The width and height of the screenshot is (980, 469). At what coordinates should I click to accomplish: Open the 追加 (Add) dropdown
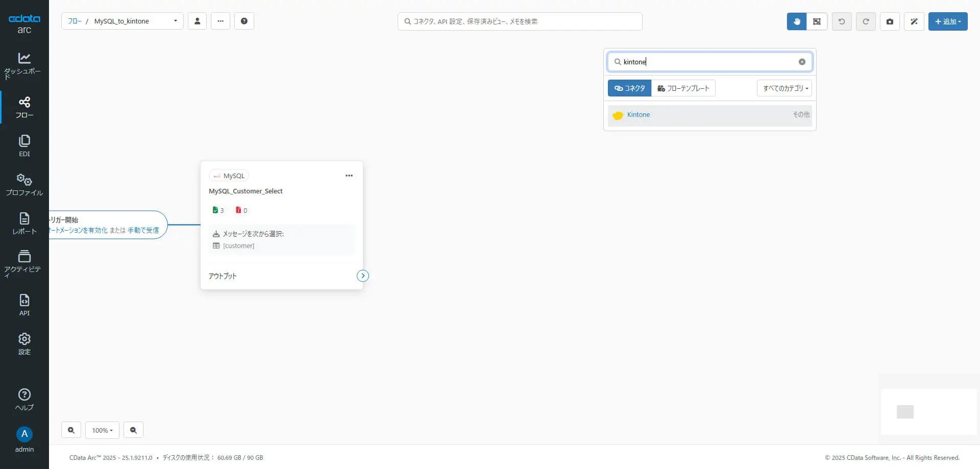pyautogui.click(x=948, y=21)
